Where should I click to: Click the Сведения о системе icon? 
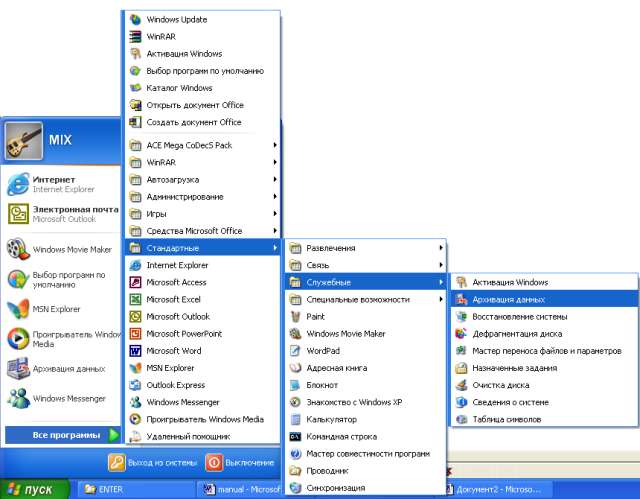[461, 402]
